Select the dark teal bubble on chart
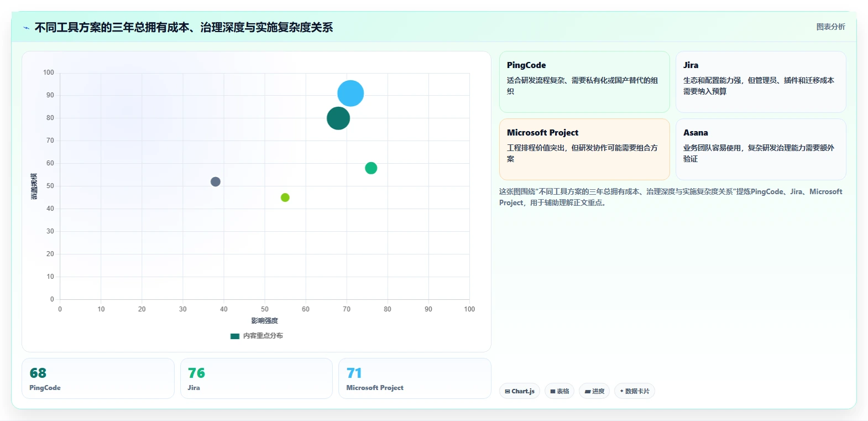 pos(338,118)
